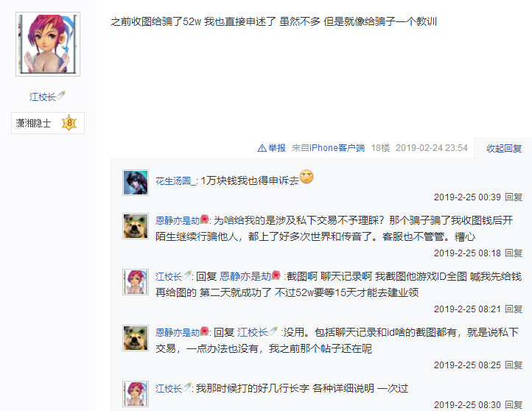Reply to the 08:21 comment

[x=514, y=309]
